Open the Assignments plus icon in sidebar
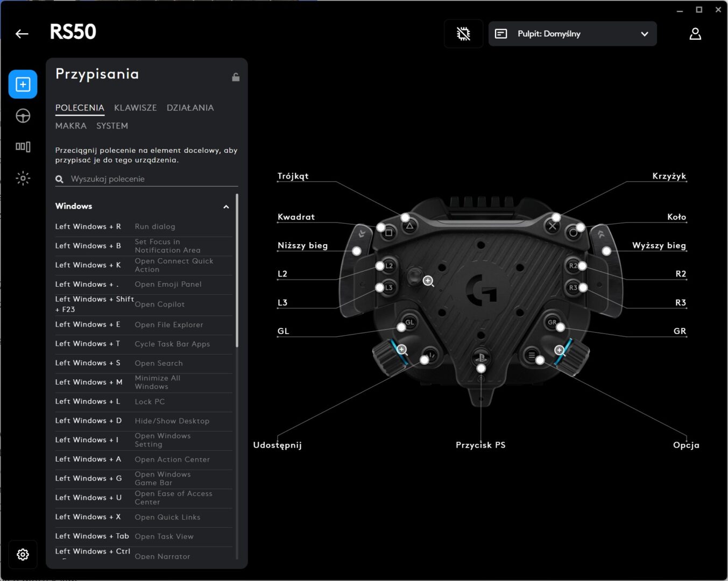728x581 pixels. pos(23,84)
